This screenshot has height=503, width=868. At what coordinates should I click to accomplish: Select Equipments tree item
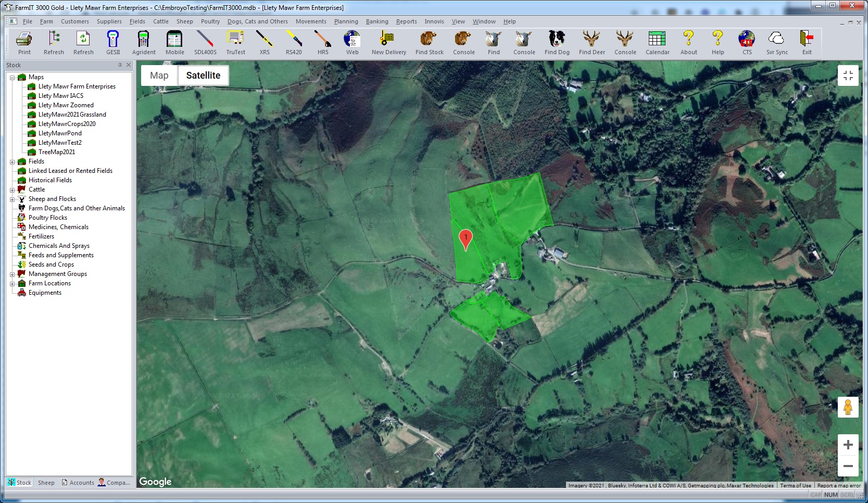pos(45,293)
